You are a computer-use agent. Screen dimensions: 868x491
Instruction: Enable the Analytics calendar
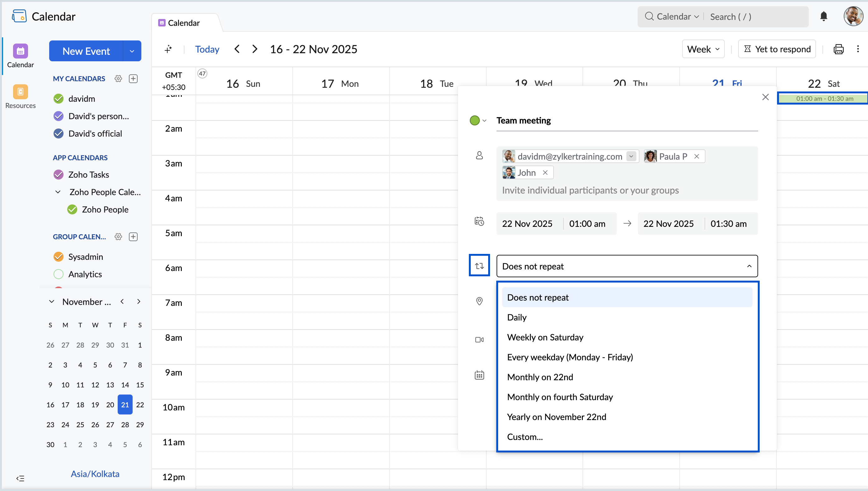(x=58, y=274)
